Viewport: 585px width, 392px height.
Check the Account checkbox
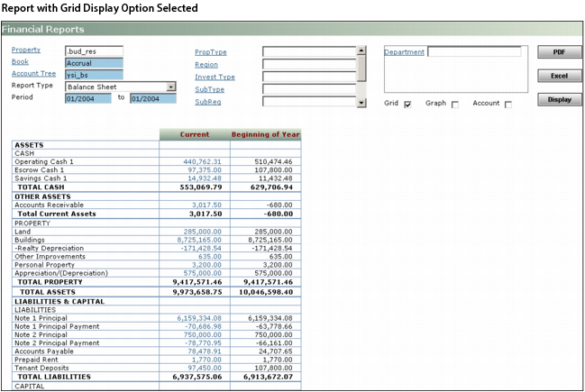[x=508, y=105]
